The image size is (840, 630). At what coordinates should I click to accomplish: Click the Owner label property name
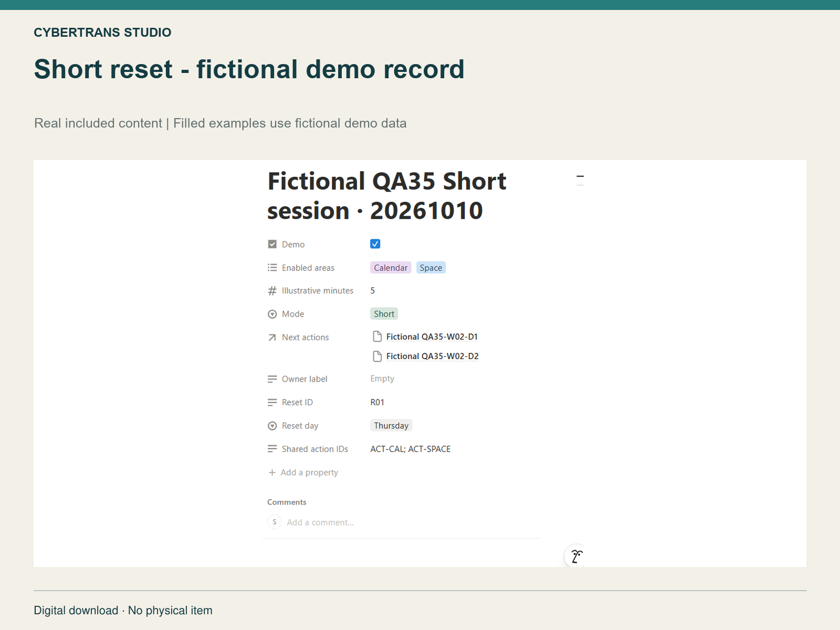(304, 379)
